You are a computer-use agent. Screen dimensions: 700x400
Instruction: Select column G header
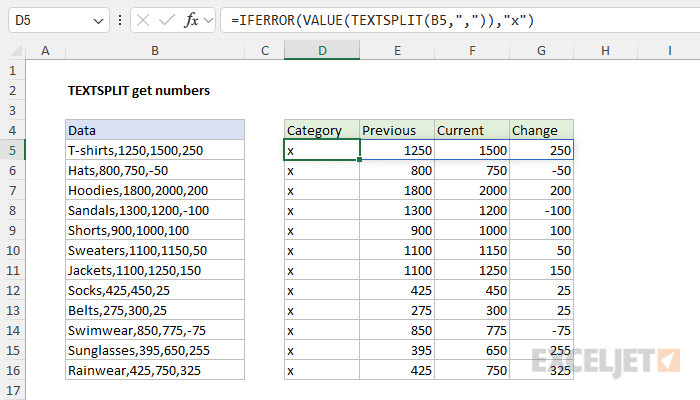click(542, 50)
